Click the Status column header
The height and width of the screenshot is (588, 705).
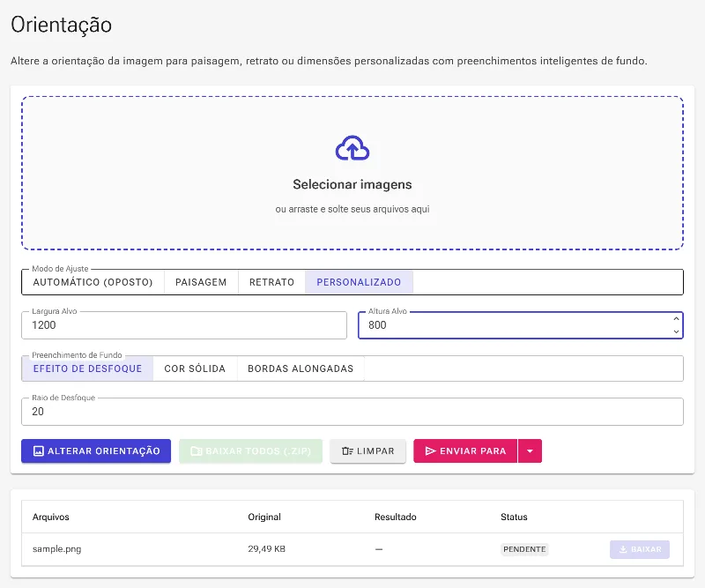tap(514, 517)
